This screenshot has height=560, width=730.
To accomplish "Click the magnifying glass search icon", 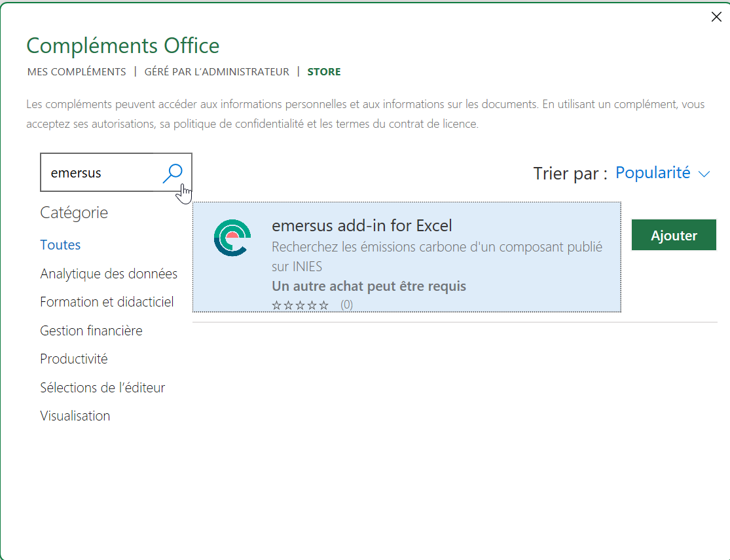I will click(173, 173).
